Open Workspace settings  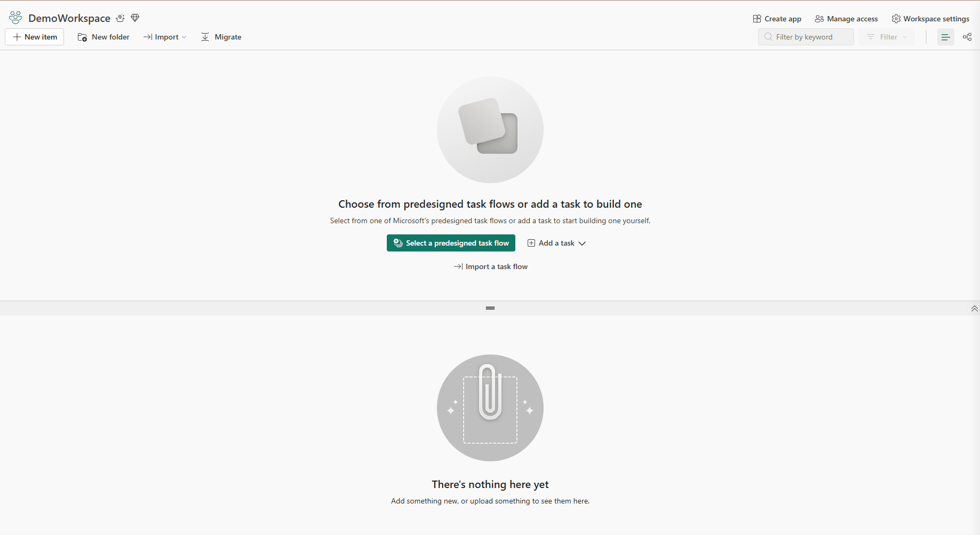tap(930, 19)
